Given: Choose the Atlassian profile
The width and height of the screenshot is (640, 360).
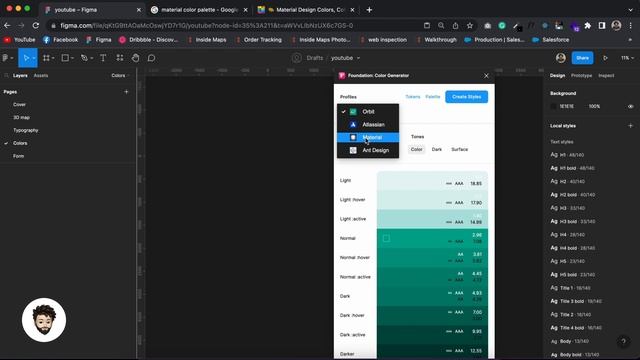Looking at the screenshot, I should click(x=368, y=124).
